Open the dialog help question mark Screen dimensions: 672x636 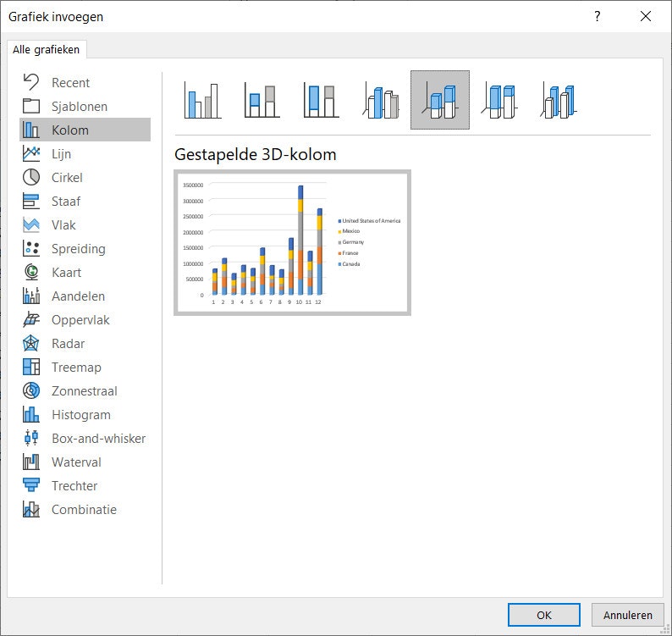tap(597, 16)
